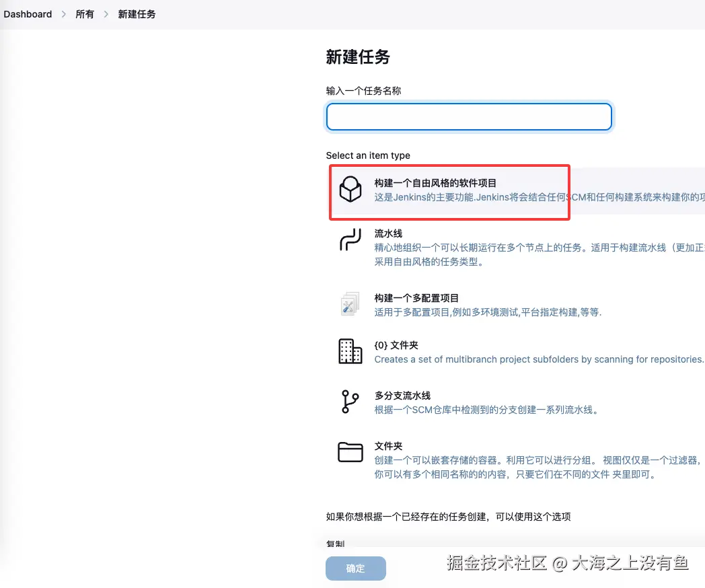Expand the chevron after 所有 breadcrumb

[x=106, y=14]
